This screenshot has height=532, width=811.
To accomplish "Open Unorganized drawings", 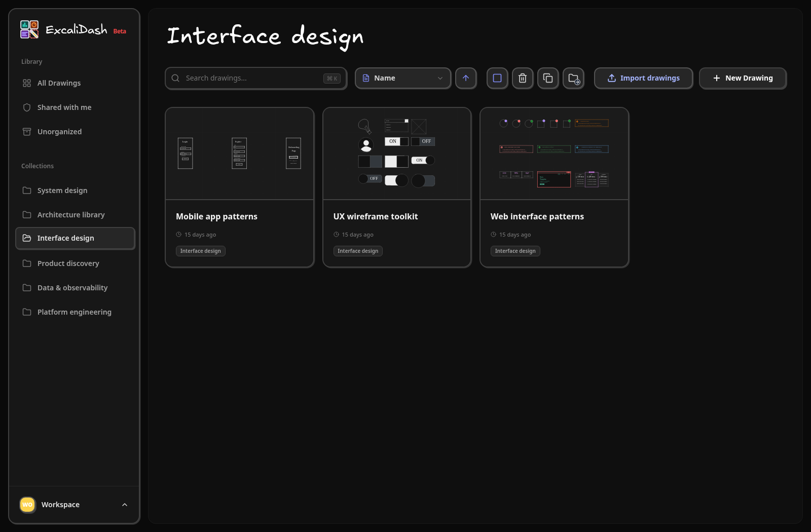I will (75, 132).
